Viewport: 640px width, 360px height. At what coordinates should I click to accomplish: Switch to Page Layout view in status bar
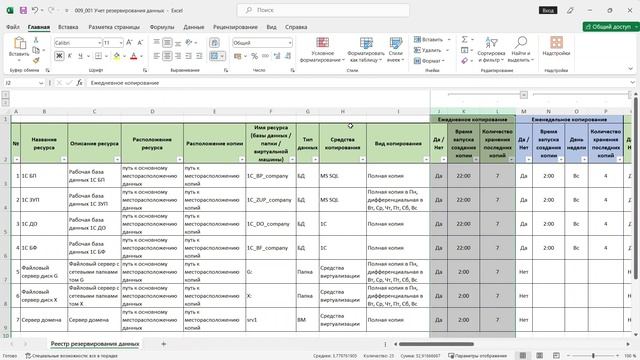539,356
